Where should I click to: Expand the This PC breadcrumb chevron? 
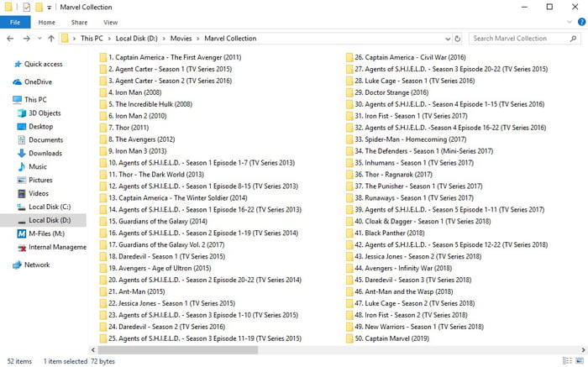109,39
